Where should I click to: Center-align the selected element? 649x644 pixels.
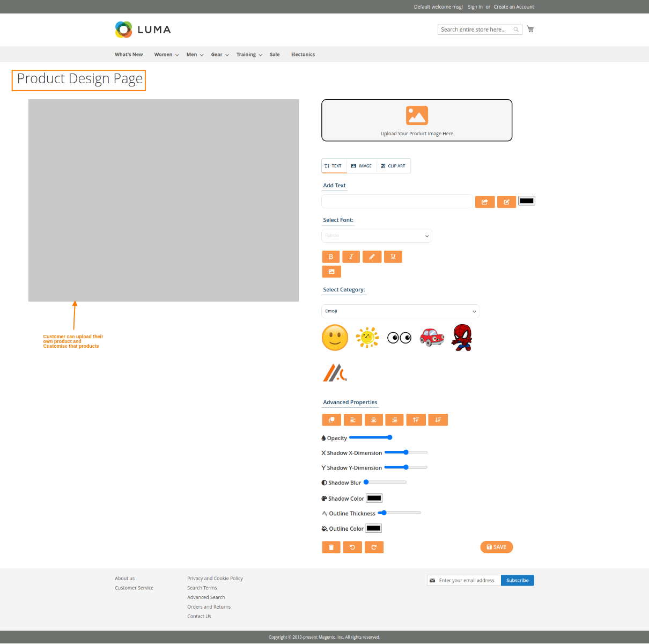(x=374, y=420)
